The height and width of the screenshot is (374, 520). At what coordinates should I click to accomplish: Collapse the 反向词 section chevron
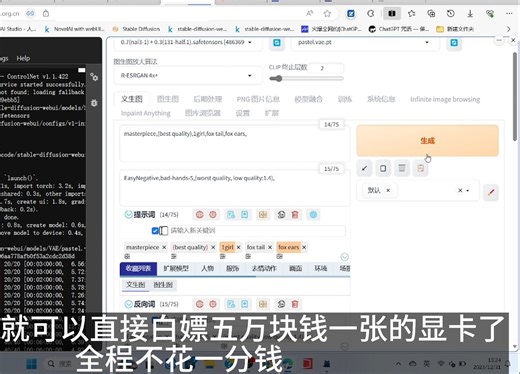tap(128, 304)
